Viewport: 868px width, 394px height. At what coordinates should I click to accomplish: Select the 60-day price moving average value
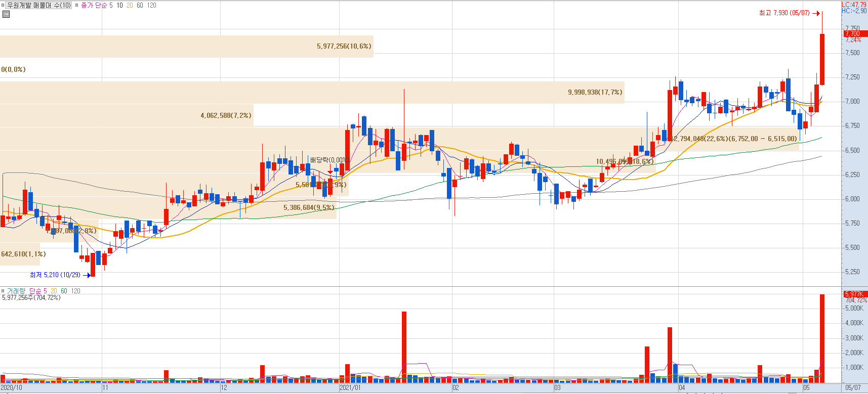pyautogui.click(x=140, y=5)
